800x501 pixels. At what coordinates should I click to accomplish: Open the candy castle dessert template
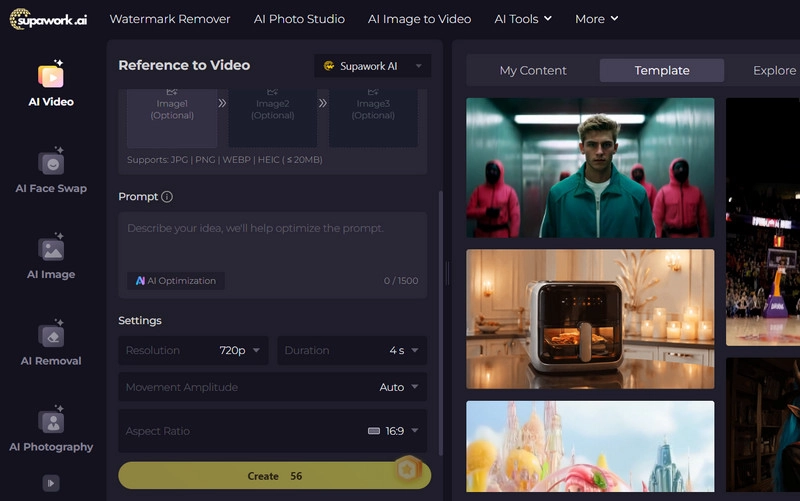pos(590,446)
